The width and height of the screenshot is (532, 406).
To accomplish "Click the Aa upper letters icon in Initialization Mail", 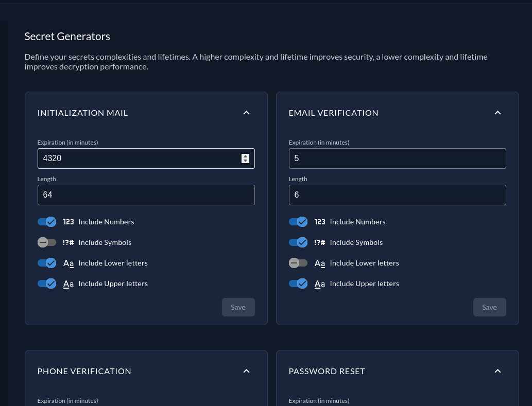I will 68,284.
